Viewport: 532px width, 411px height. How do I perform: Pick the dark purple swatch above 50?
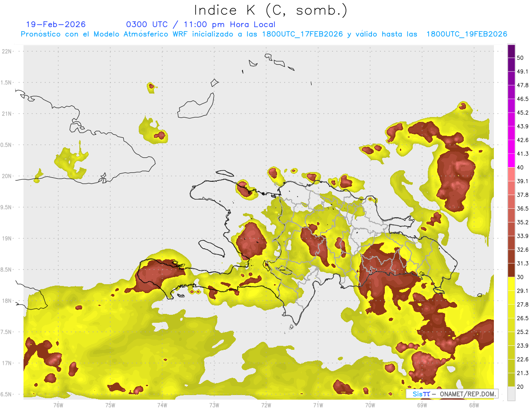(x=511, y=51)
